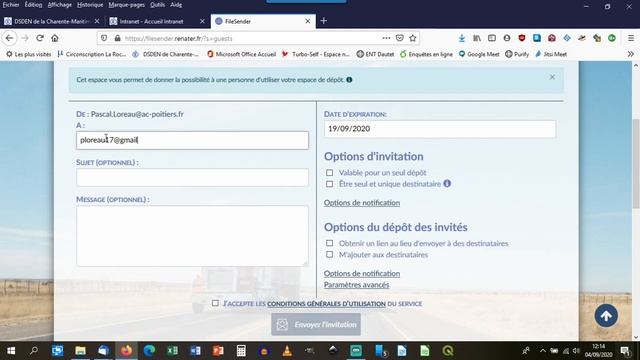Open taskbar search magnifier
640x360 pixels.
point(34,351)
